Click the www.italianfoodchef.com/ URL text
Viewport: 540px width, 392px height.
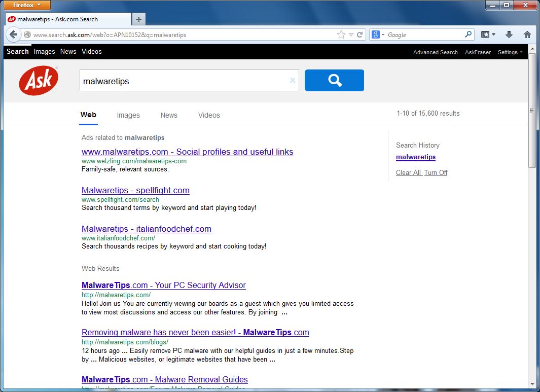pos(118,238)
